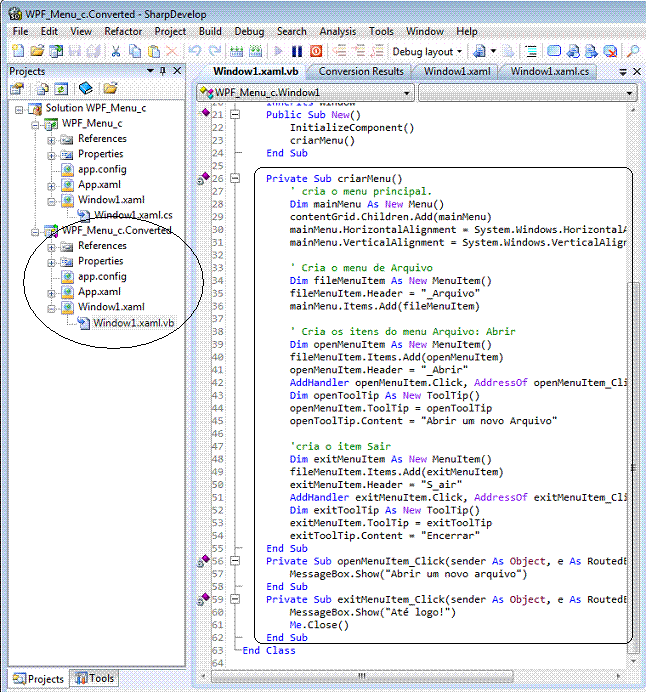Open the editor tab list dropdown arrow

(623, 71)
